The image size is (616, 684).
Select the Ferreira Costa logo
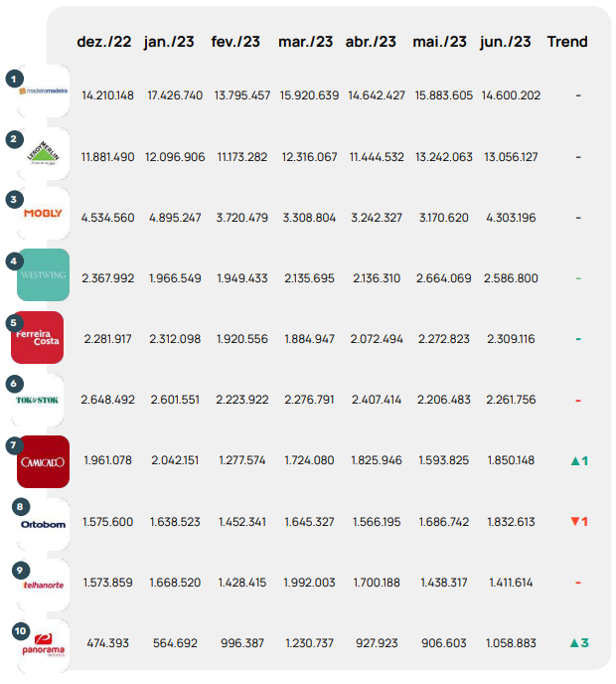pyautogui.click(x=40, y=337)
